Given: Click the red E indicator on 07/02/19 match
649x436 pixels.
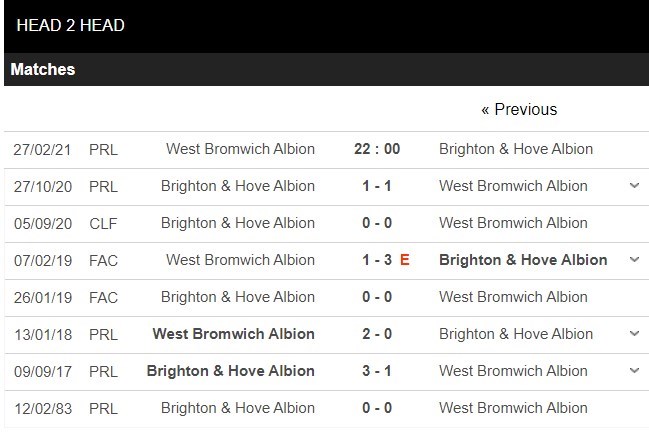Looking at the screenshot, I should click(x=404, y=260).
